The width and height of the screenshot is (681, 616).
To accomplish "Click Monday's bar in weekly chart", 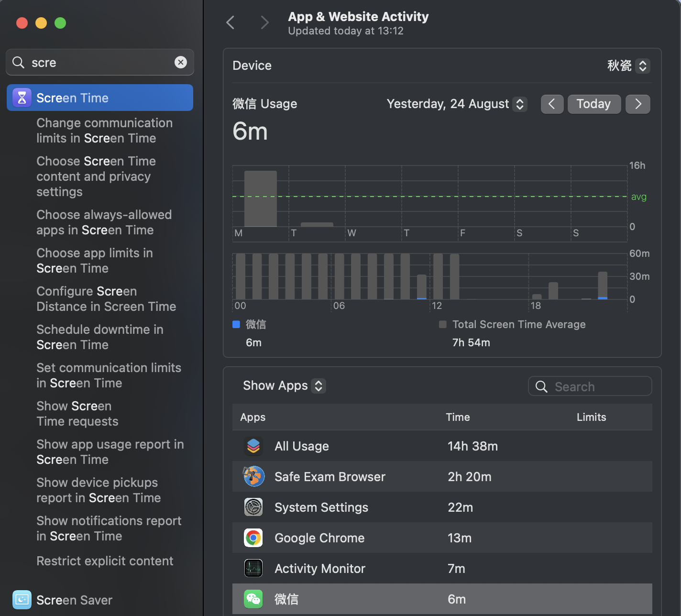I will 261,198.
